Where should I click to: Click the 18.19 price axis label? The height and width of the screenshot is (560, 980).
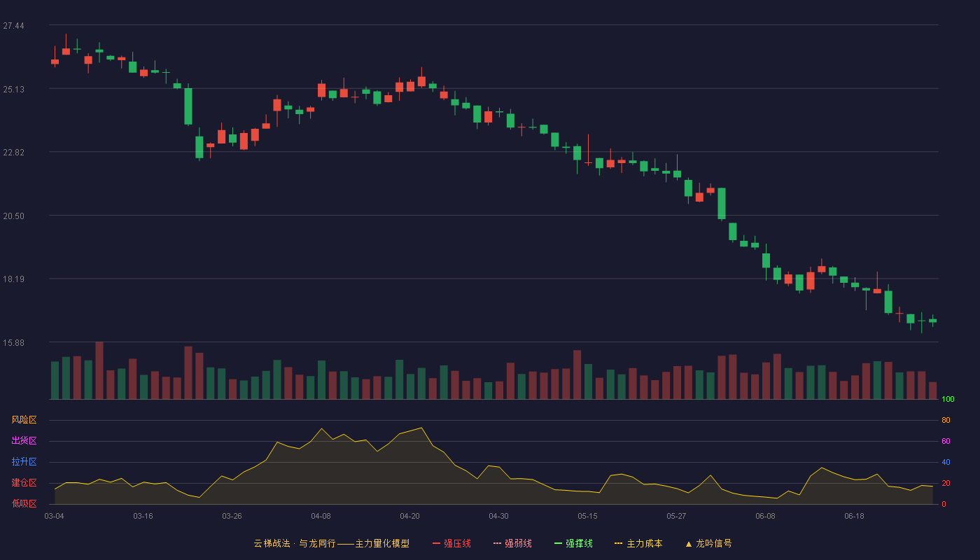(13, 279)
